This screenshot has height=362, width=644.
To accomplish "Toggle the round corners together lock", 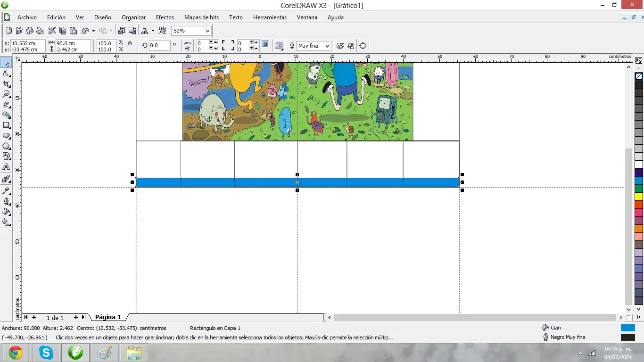I will (265, 44).
